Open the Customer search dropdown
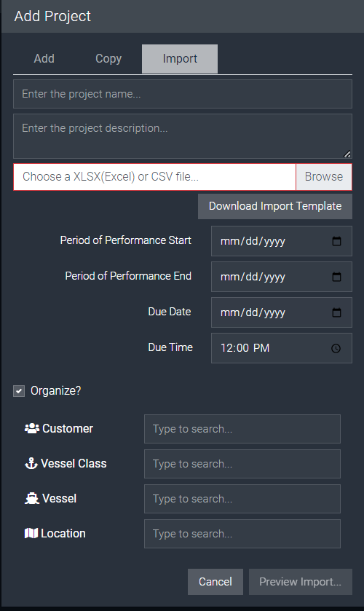Screen dimensions: 364x611 (x=242, y=429)
